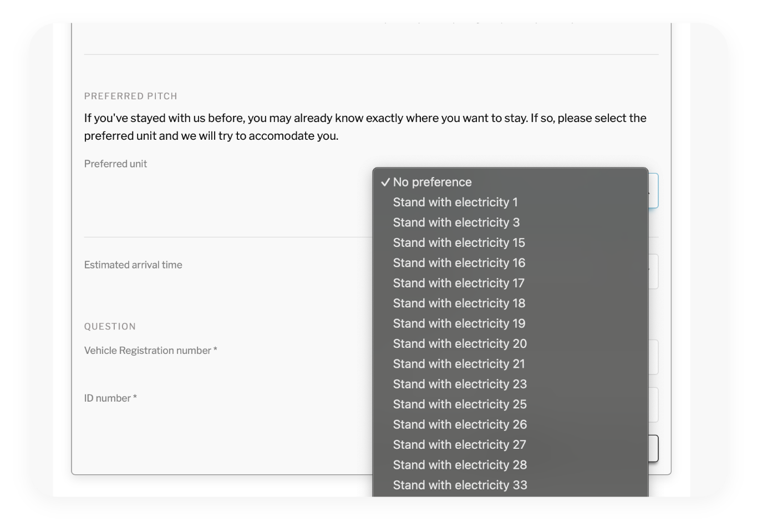This screenshot has height=532, width=757.
Task: Select Stand with electricity 15
Action: (x=459, y=243)
